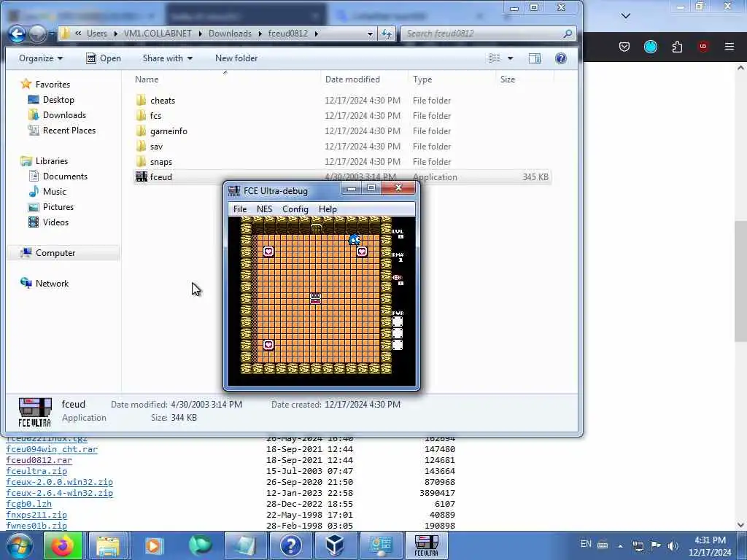This screenshot has width=747, height=560.
Task: Click the change view icon
Action: [495, 58]
